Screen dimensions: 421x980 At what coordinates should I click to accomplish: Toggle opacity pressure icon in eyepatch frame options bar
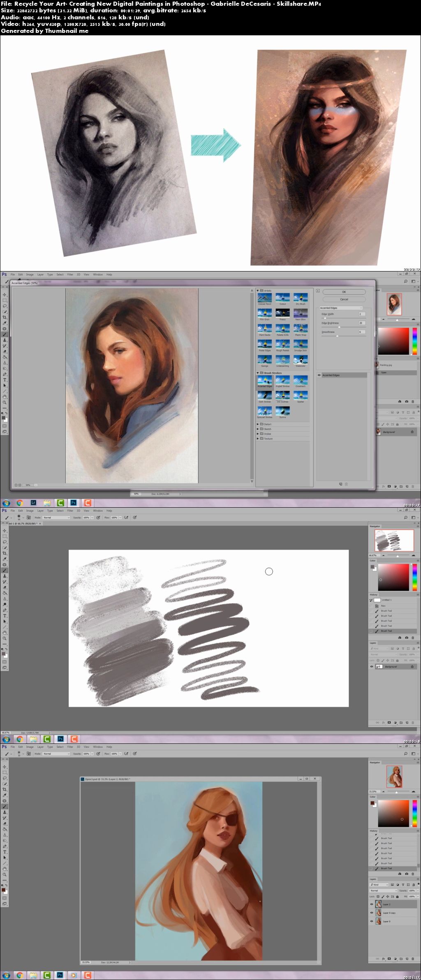click(x=98, y=754)
